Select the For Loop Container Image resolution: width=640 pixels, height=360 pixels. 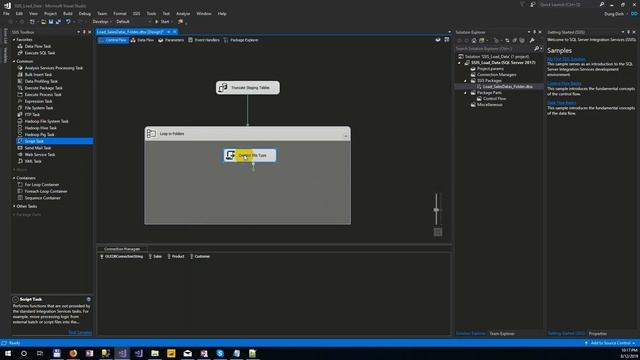[x=42, y=185]
